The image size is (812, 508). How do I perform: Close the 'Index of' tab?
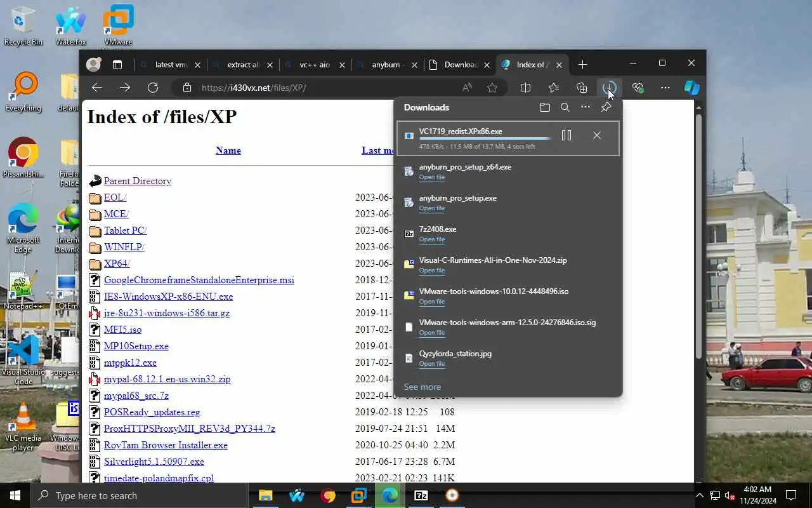[559, 65]
